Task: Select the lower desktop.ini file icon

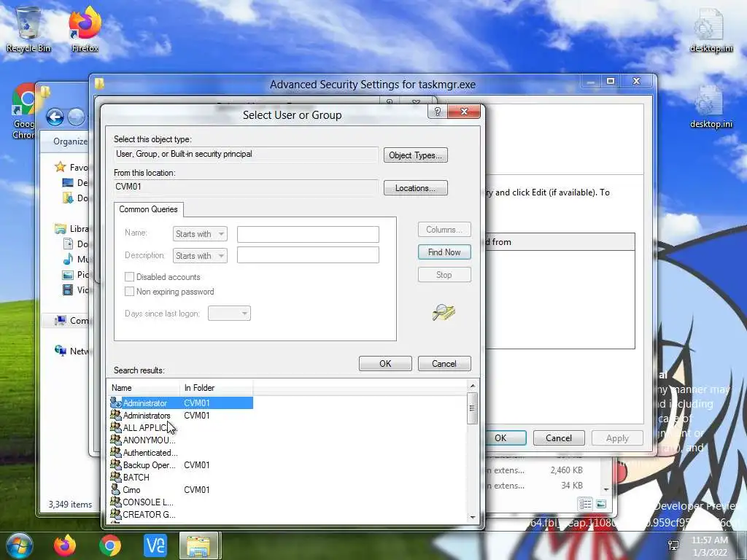Action: 711,106
